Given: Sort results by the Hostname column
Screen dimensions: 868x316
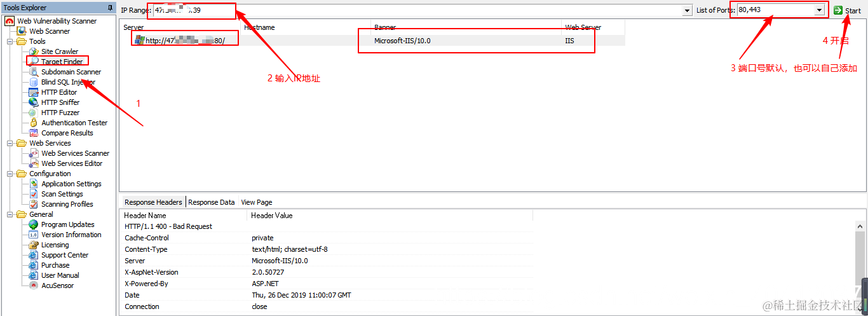Looking at the screenshot, I should coord(305,27).
